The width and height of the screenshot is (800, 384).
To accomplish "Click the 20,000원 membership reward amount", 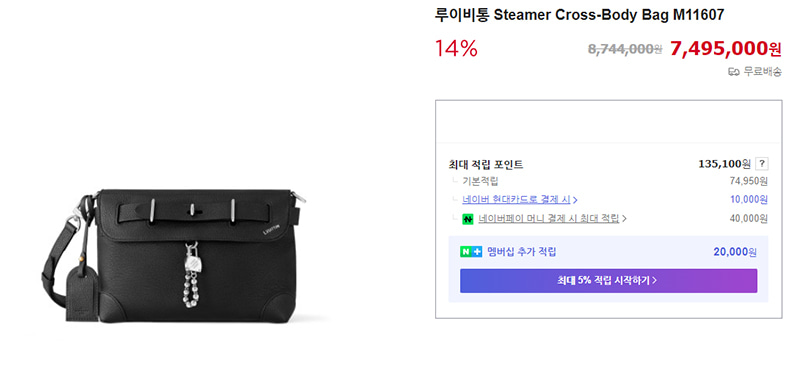I will coord(735,251).
